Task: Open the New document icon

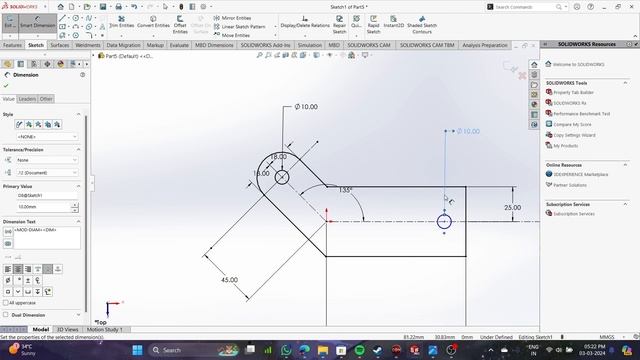Action: [71, 7]
